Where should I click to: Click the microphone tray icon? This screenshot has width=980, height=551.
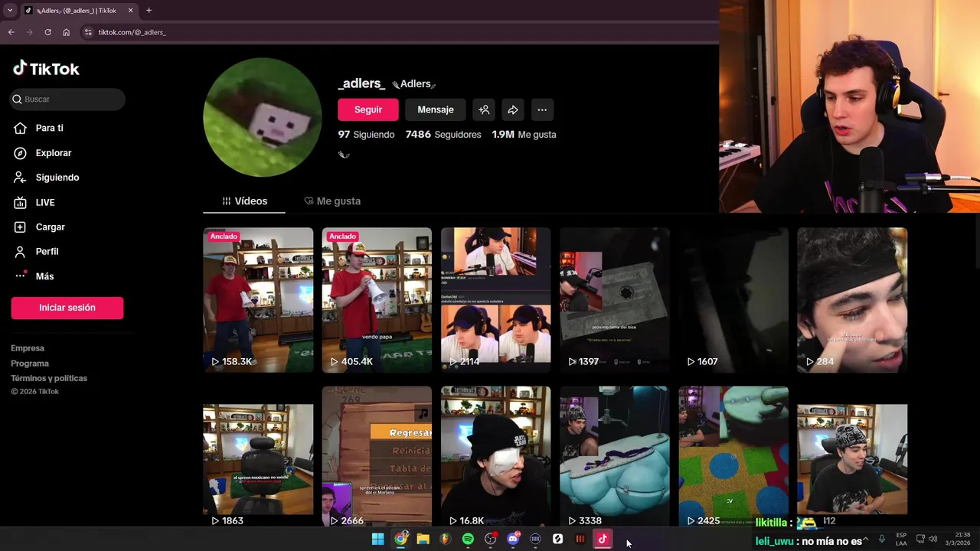pyautogui.click(x=882, y=539)
